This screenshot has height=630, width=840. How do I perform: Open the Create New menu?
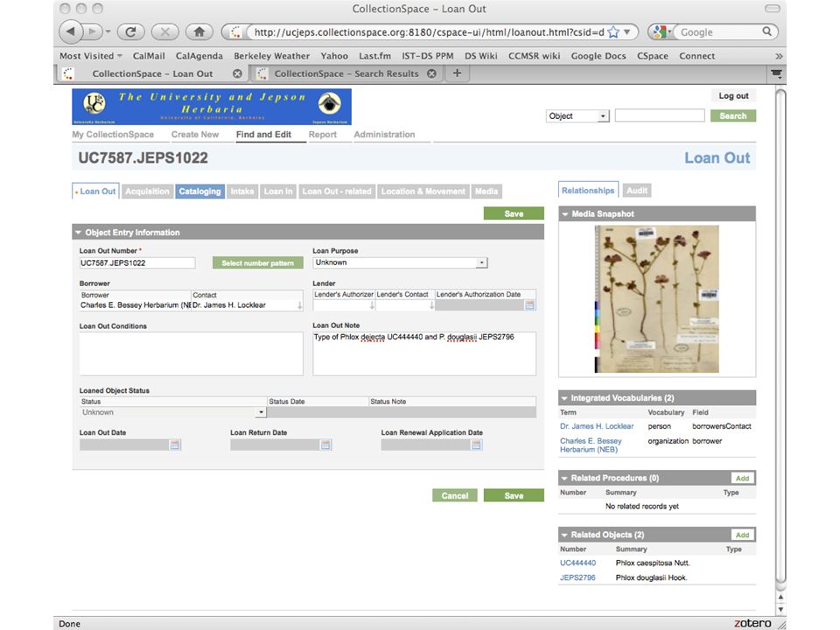coord(195,135)
